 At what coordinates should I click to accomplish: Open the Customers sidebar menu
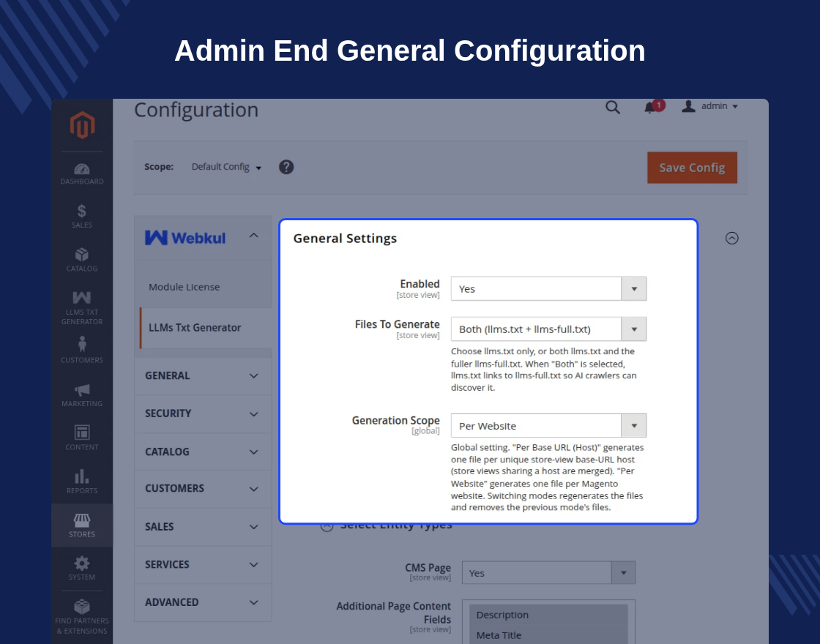81,350
